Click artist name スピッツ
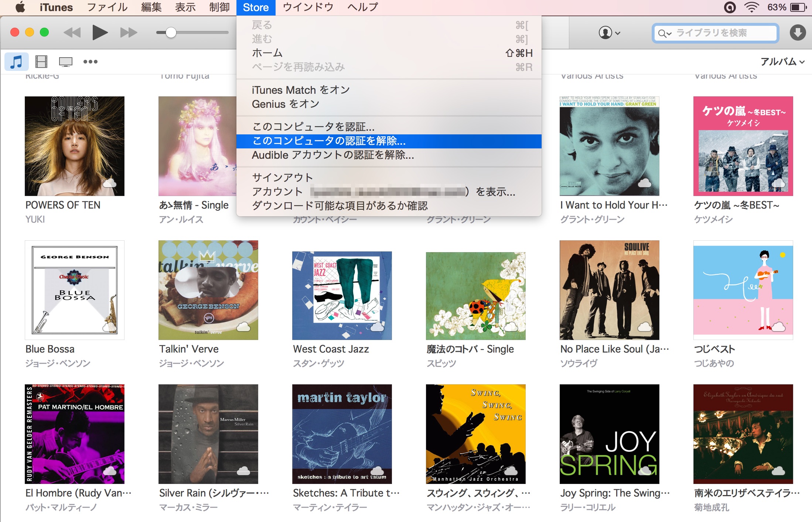The image size is (812, 522). pos(441,363)
